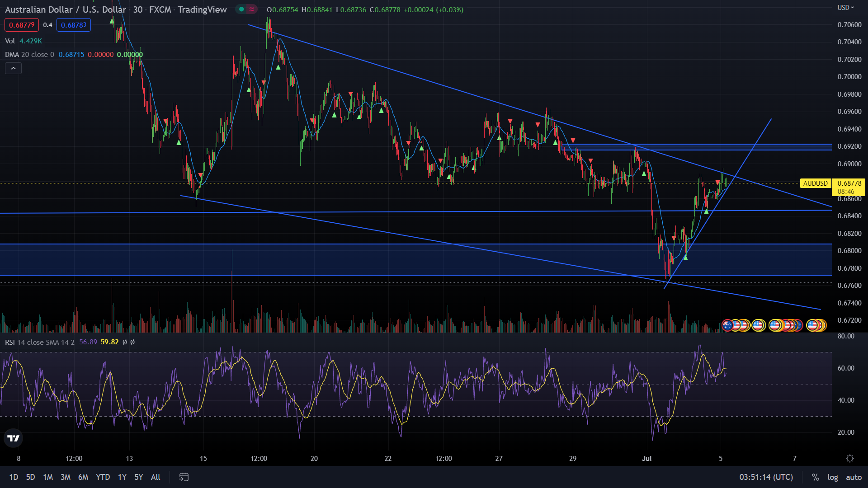Viewport: 868px width, 488px height.
Task: Select the 1D time range
Action: (14, 477)
